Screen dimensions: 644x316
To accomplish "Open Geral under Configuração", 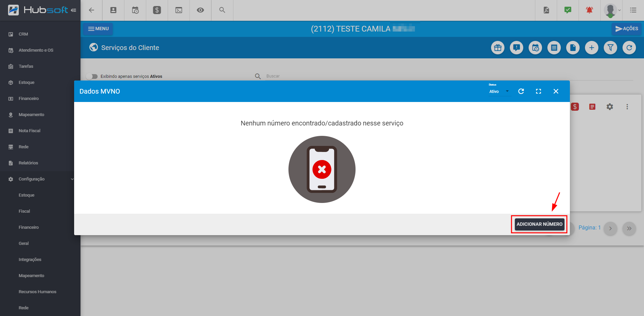I will pyautogui.click(x=40, y=244).
